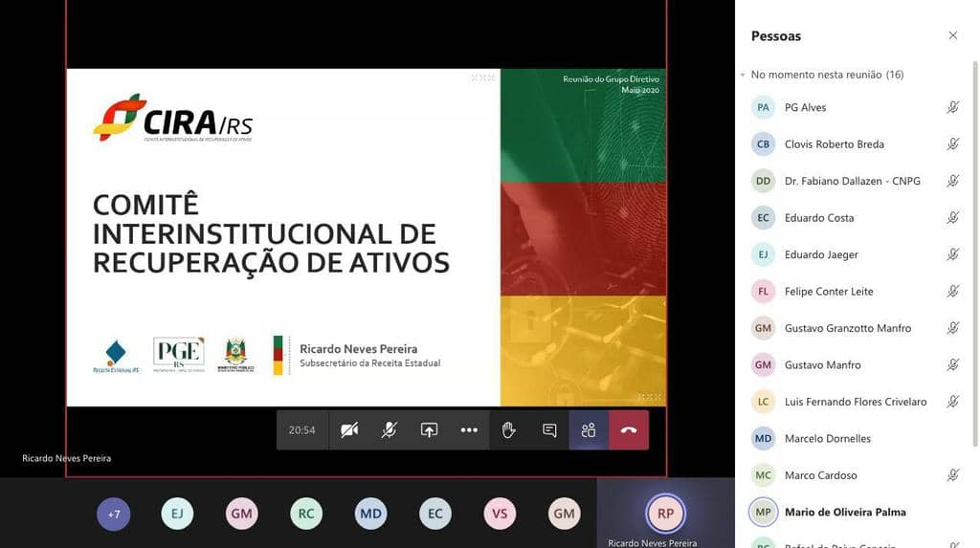Hide the participants panel via people icon
Viewport: 980px width, 548px height.
pos(589,430)
